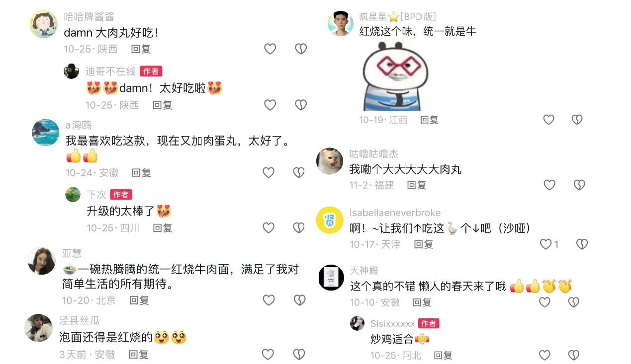View the panda sticker image in 疯星星's comment
This screenshot has height=364, width=631.
click(x=393, y=76)
